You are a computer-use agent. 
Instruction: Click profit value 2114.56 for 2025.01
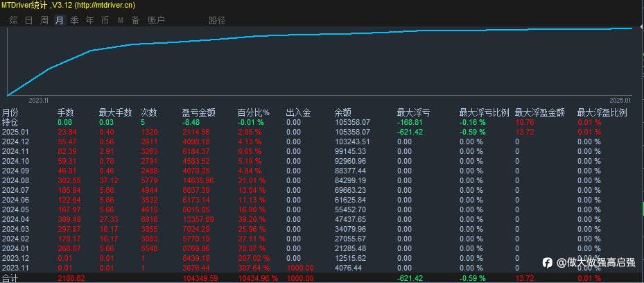(196, 132)
